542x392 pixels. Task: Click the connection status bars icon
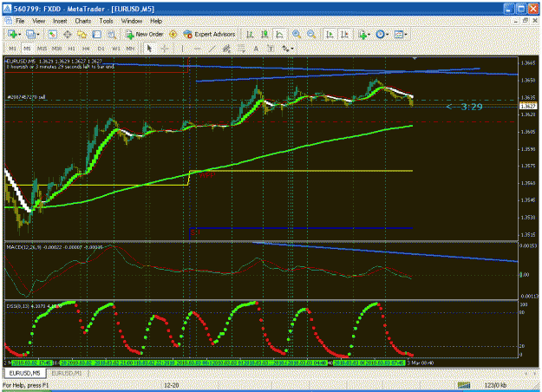(464, 385)
